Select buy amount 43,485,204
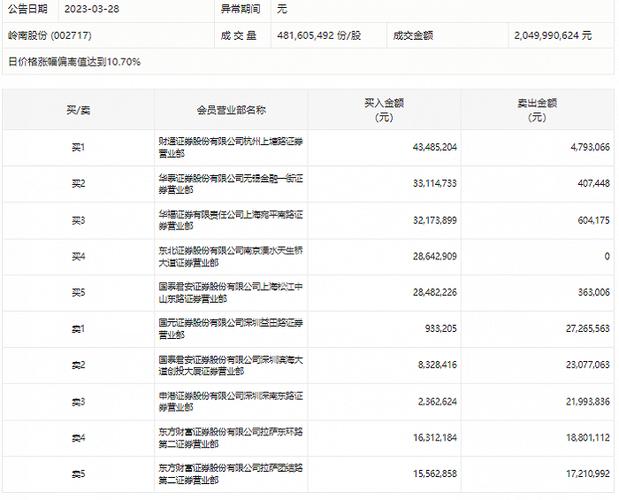 tap(435, 147)
